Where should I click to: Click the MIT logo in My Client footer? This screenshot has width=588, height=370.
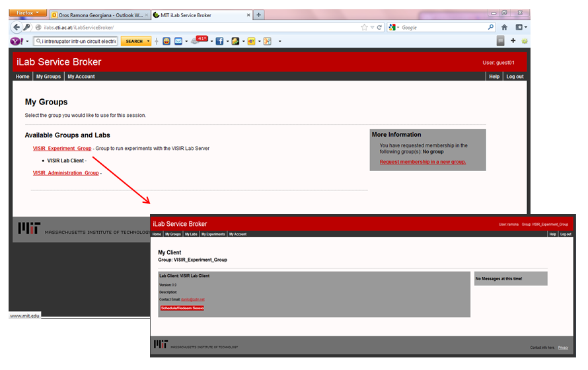coord(161,344)
